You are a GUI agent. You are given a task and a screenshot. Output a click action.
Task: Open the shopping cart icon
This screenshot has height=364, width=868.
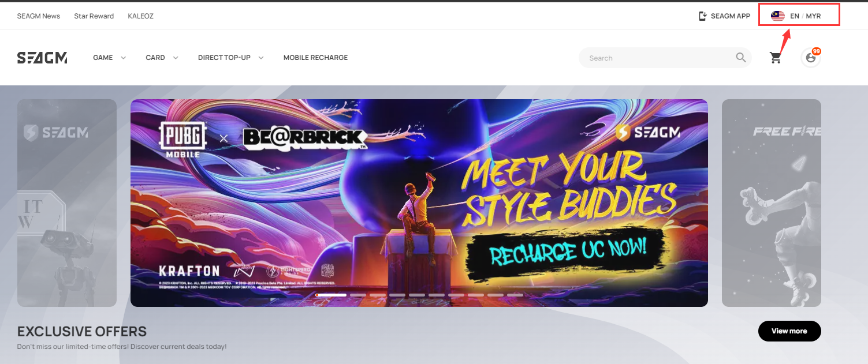tap(776, 58)
